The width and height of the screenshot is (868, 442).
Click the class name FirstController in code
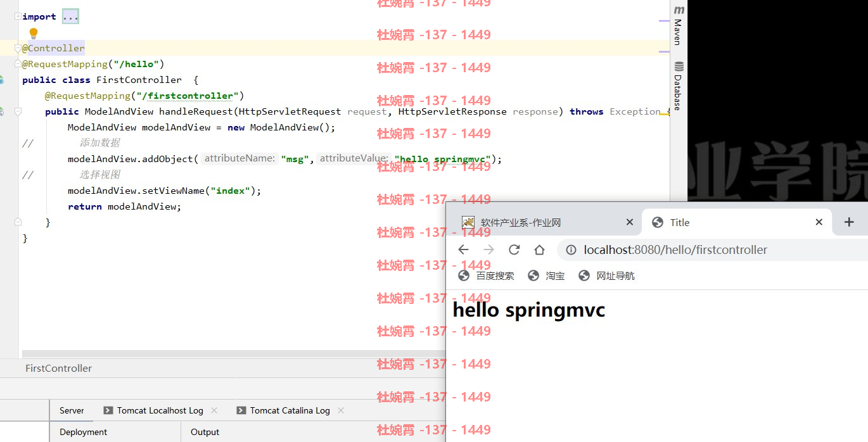coord(139,80)
